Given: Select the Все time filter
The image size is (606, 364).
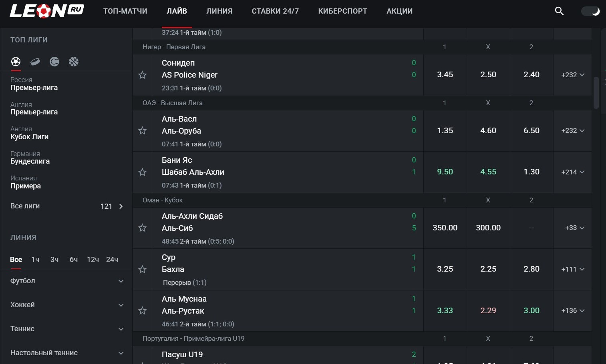Looking at the screenshot, I should (x=16, y=260).
